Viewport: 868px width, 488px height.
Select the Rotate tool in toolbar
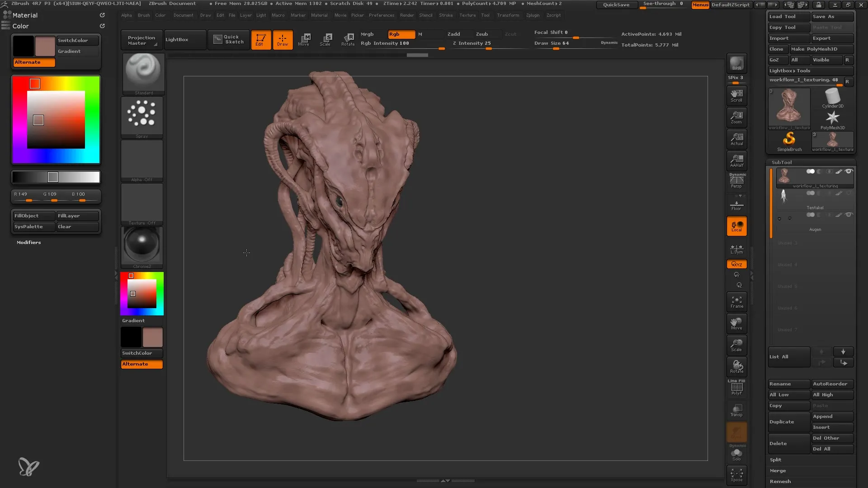[348, 39]
